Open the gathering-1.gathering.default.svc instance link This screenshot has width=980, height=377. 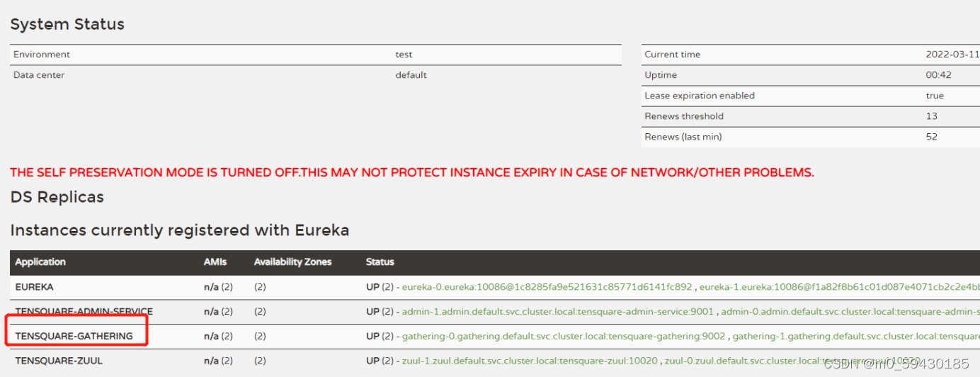click(856, 337)
